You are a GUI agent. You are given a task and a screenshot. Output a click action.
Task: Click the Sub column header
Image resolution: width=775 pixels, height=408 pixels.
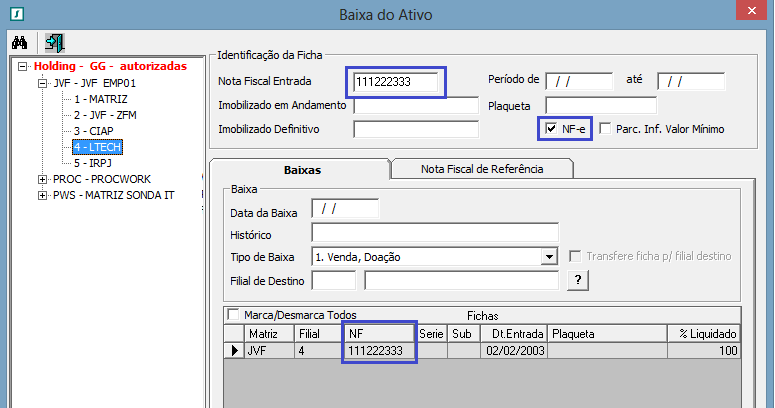tap(464, 334)
